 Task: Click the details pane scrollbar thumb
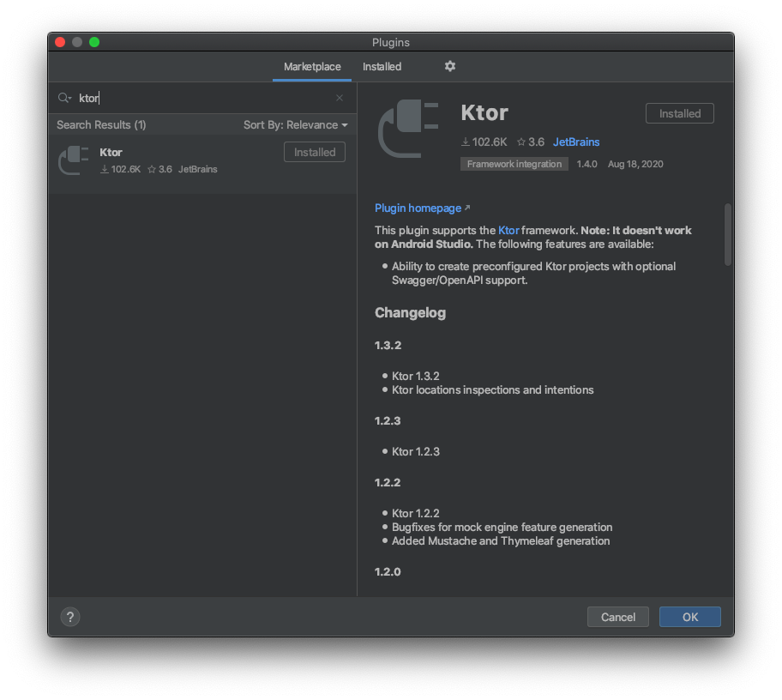pos(728,234)
